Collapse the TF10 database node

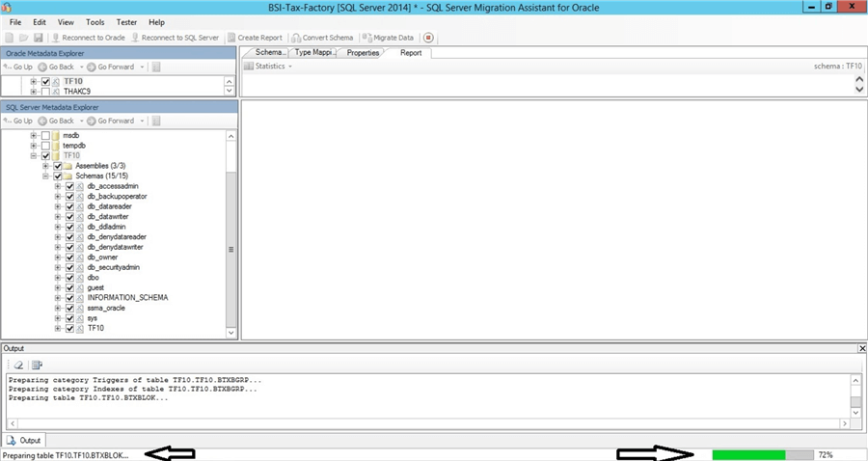(x=34, y=156)
